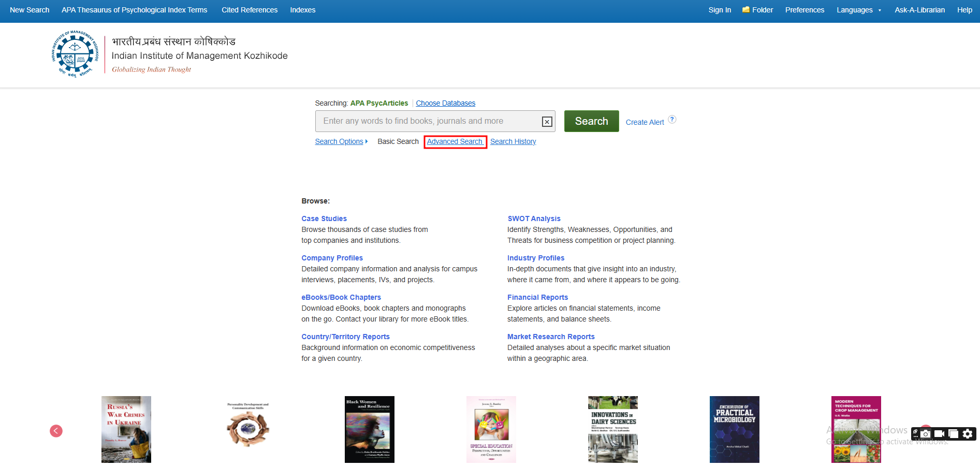
Task: Open APA Thesaurus of Psychological Index Terms
Action: click(134, 10)
